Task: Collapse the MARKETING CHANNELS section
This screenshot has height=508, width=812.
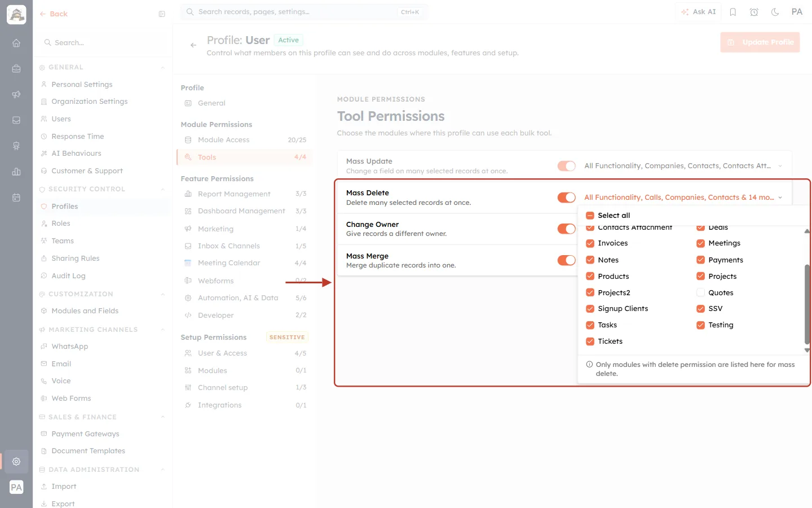Action: 163,330
